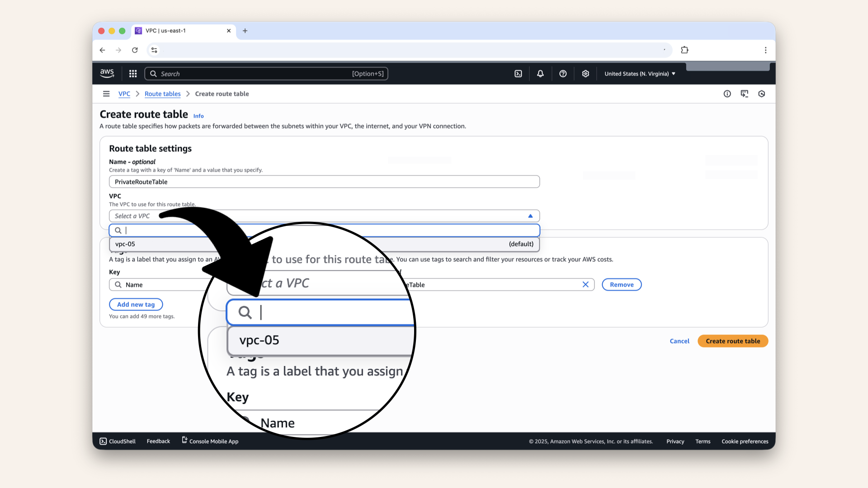The height and width of the screenshot is (488, 868).
Task: Collapse the Select a VPC dropdown
Action: [x=530, y=216]
